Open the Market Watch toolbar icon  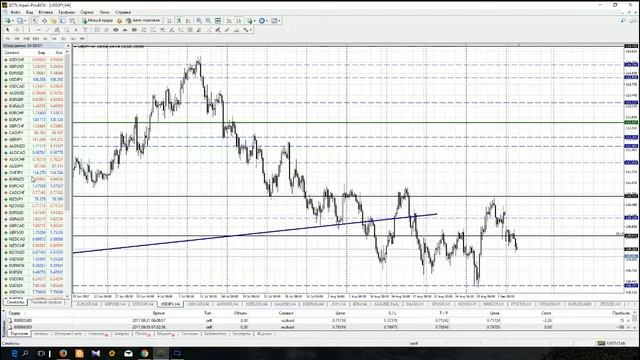(x=35, y=20)
